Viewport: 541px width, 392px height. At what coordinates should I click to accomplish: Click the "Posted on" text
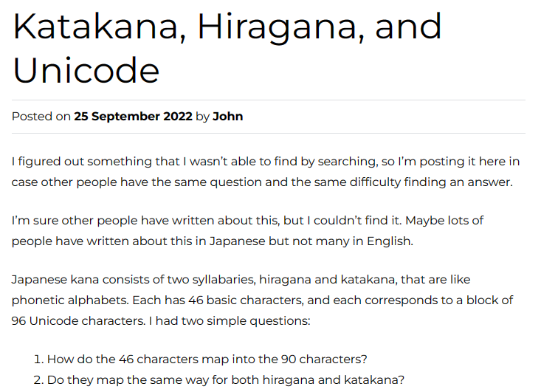(x=41, y=117)
